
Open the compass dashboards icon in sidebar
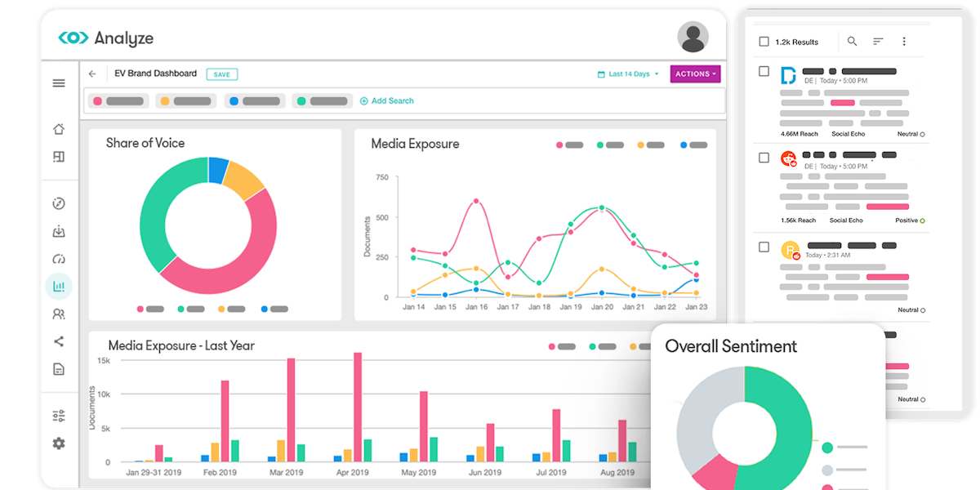coord(58,203)
